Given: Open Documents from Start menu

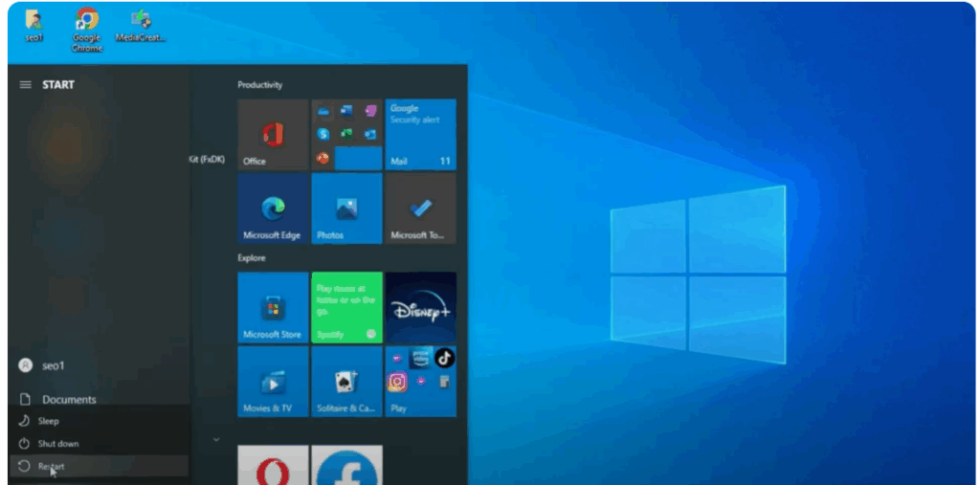Looking at the screenshot, I should click(x=100, y=399).
